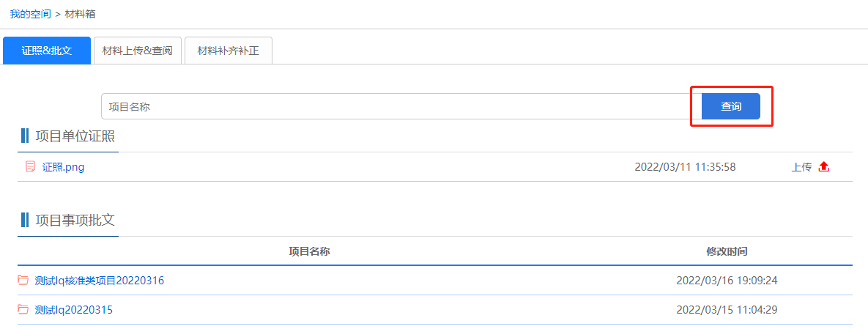This screenshot has width=868, height=329.
Task: Click the document icon beside 证照.png
Action: pos(30,166)
